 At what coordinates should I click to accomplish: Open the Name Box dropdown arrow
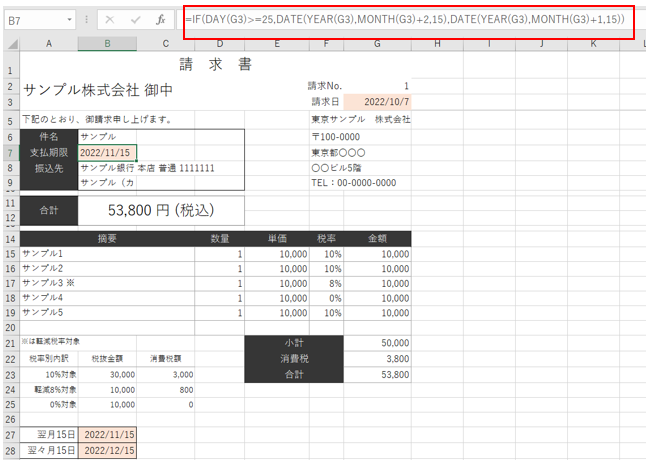click(69, 20)
